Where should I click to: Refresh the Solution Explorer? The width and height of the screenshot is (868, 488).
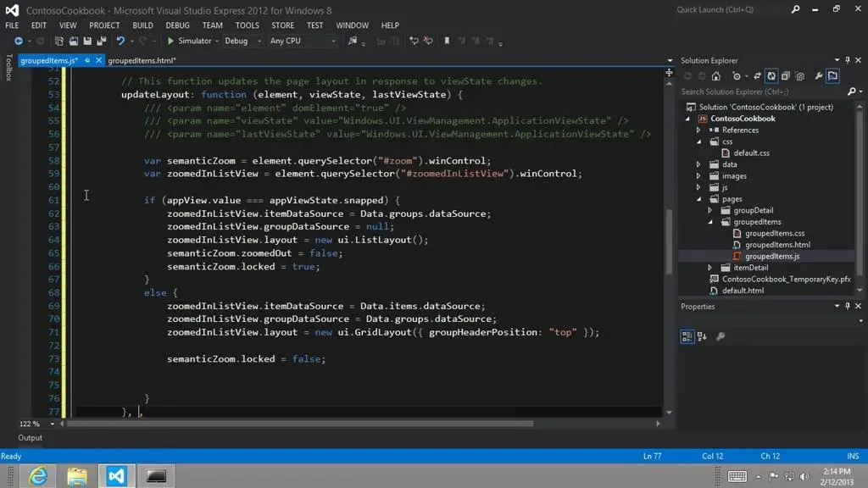pyautogui.click(x=771, y=76)
